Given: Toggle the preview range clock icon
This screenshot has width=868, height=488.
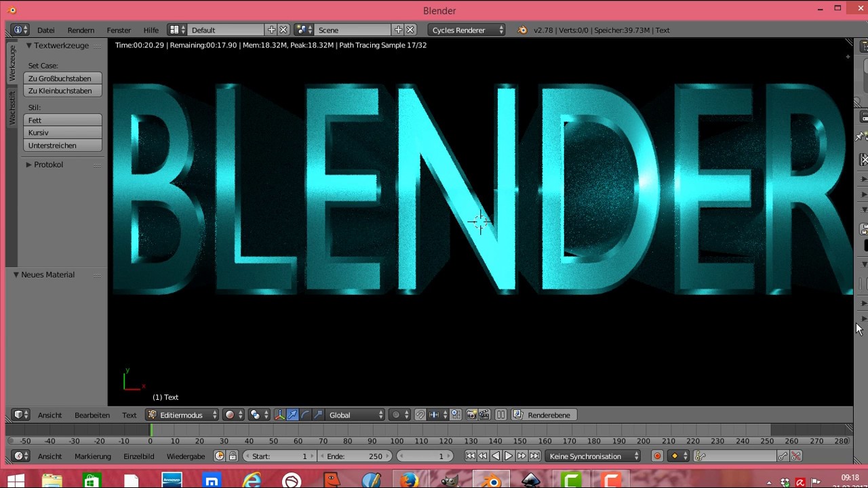Looking at the screenshot, I should 220,456.
